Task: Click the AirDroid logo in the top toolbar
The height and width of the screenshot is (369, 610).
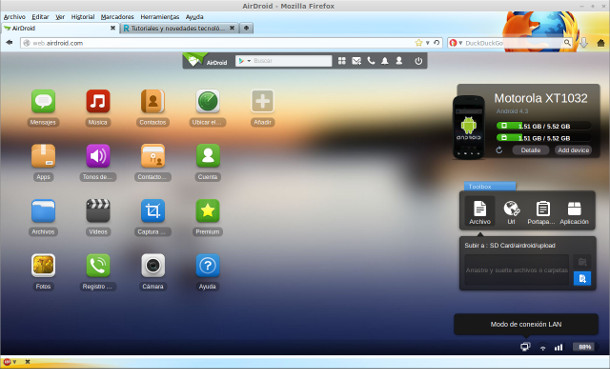Action: (x=206, y=61)
